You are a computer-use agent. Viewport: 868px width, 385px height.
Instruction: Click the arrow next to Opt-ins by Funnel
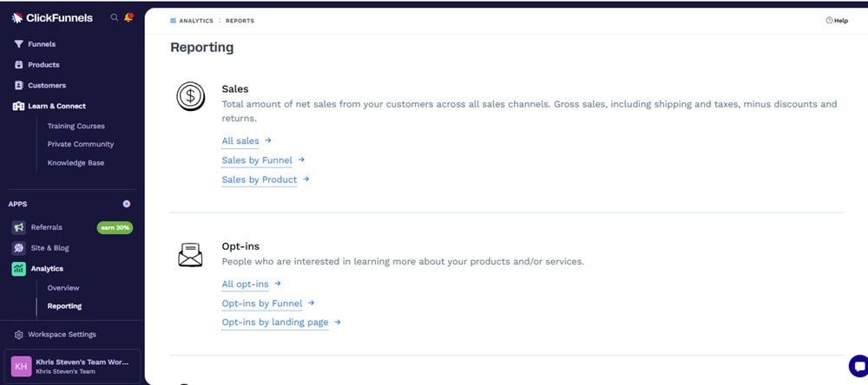pyautogui.click(x=311, y=303)
